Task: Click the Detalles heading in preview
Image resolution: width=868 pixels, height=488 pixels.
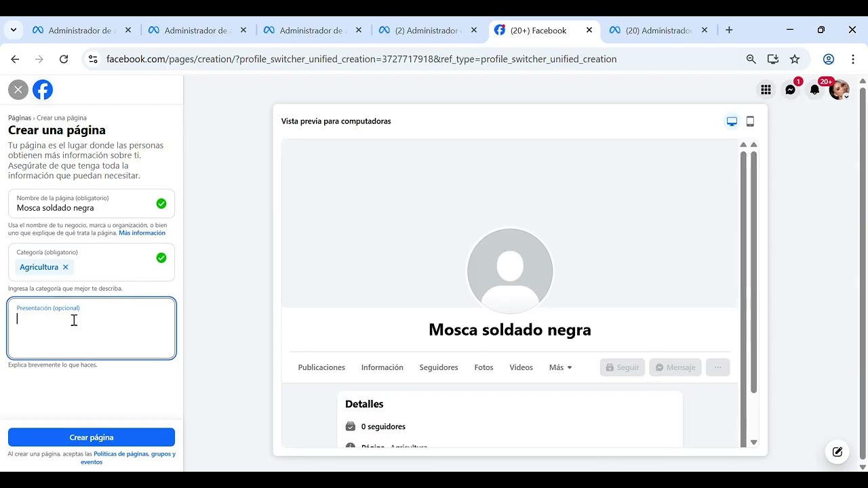Action: click(x=364, y=404)
